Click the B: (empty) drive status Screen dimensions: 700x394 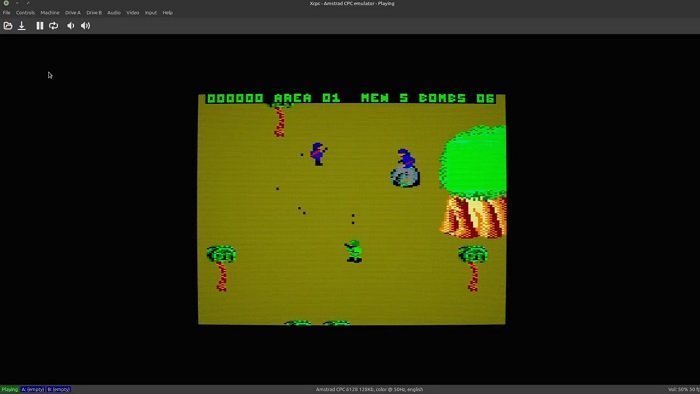(58, 389)
